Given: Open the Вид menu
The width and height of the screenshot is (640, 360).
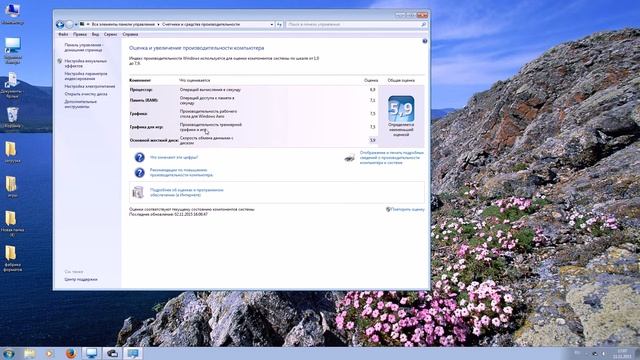Looking at the screenshot, I should point(95,34).
